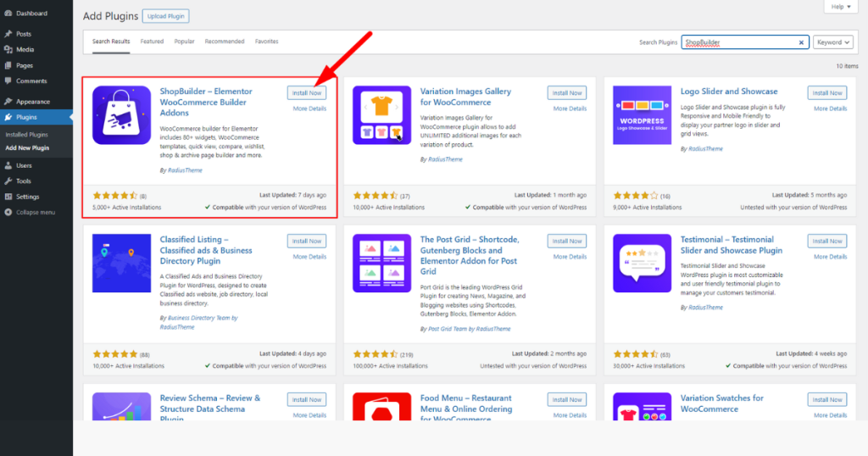Install Classified Listing plugin
The image size is (868, 456).
click(307, 242)
